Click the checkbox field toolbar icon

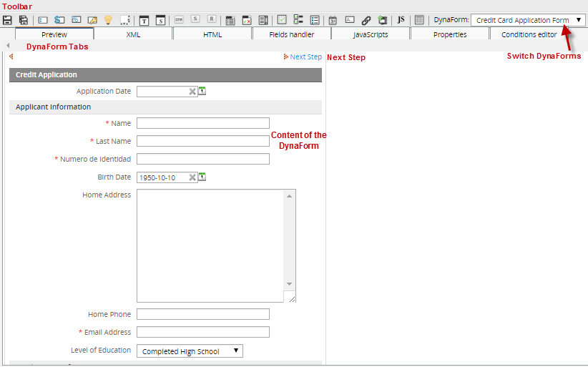[x=282, y=20]
